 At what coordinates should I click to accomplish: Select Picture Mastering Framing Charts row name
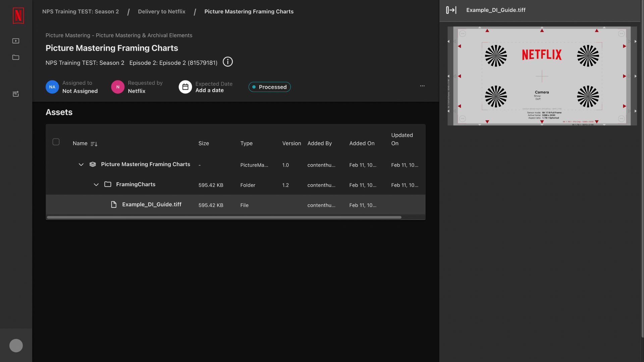(146, 164)
